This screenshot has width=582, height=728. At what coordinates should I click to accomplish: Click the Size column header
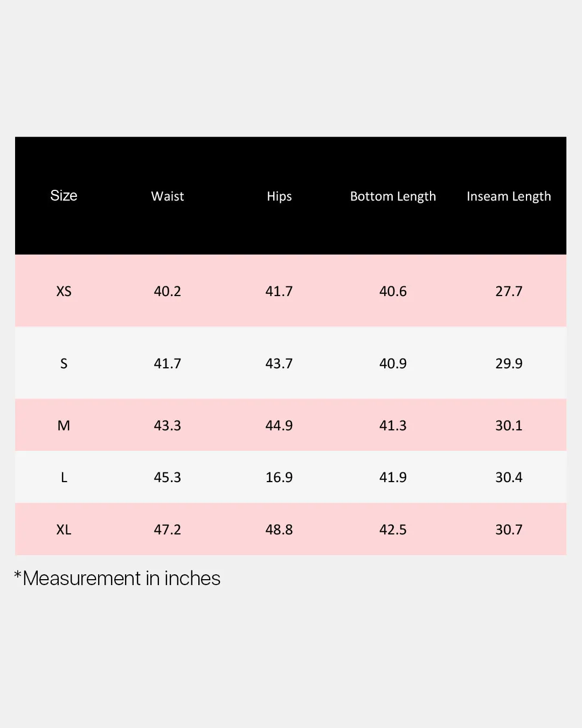tap(64, 196)
